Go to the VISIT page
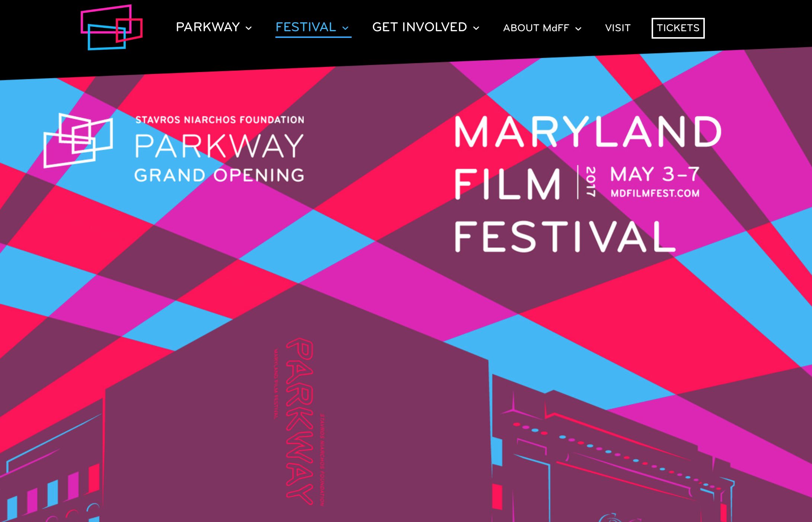 click(x=618, y=28)
